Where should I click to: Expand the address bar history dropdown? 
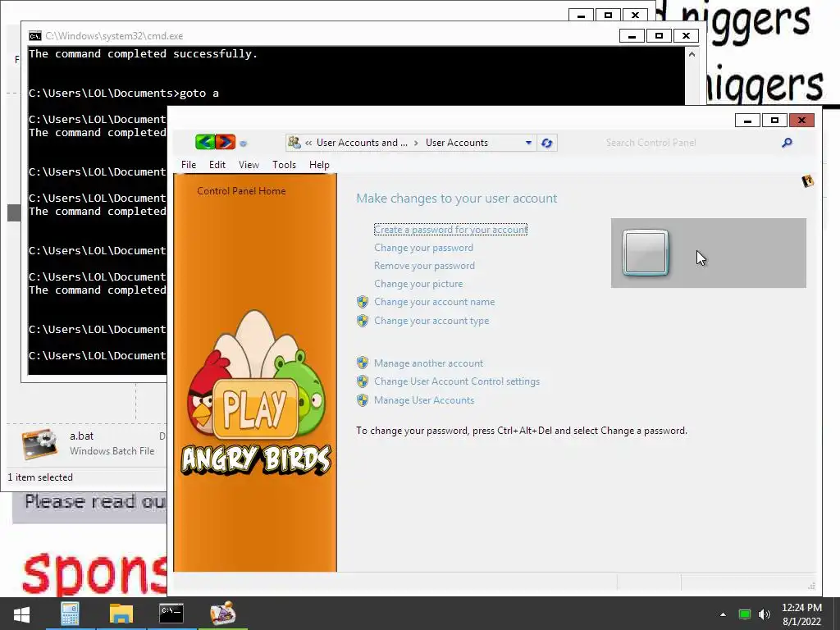click(x=528, y=143)
